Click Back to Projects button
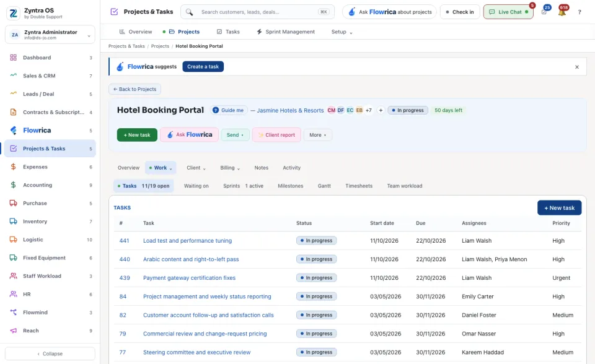The image size is (595, 364). [x=134, y=89]
